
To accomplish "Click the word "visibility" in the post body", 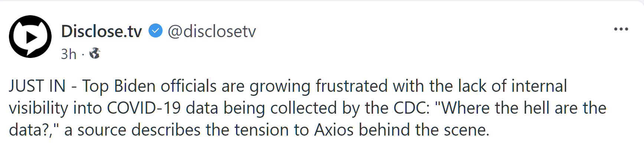I will point(38,108).
